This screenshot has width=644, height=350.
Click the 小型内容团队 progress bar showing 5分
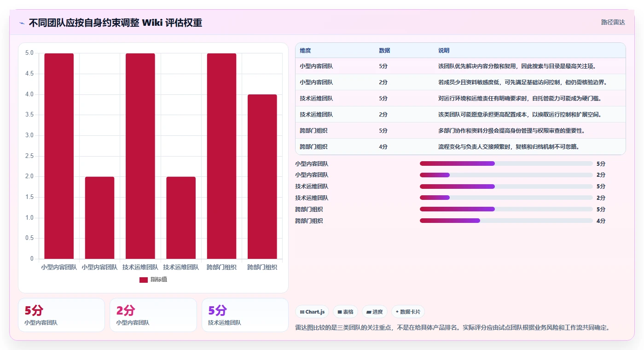(x=506, y=163)
